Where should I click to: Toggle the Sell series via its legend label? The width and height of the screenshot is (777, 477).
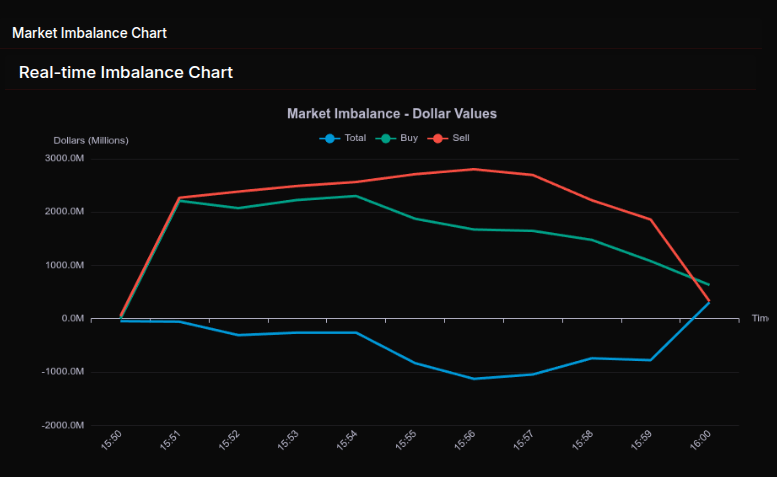click(461, 138)
